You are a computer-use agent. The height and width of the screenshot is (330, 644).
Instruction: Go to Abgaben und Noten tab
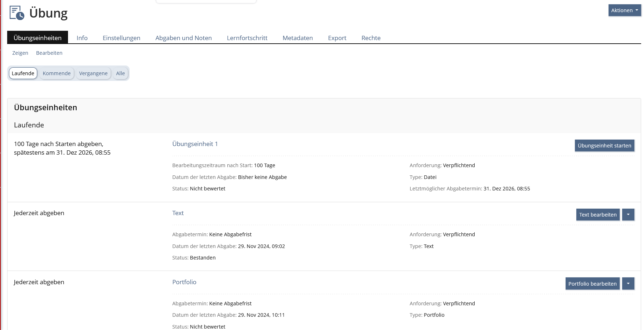point(183,38)
